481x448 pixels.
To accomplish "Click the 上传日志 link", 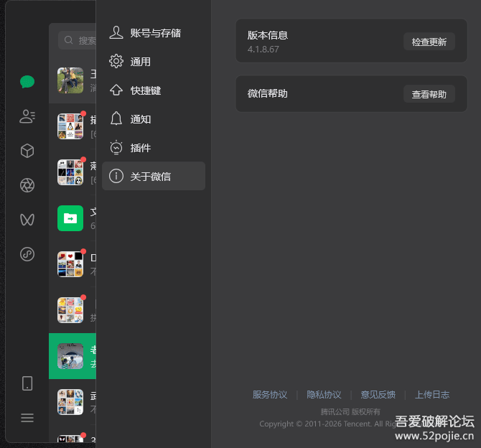I will pos(431,395).
